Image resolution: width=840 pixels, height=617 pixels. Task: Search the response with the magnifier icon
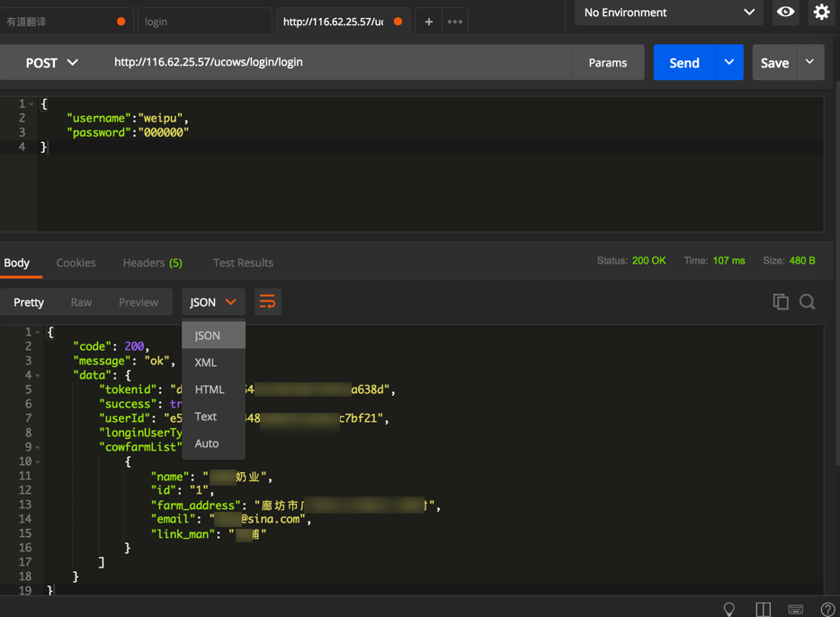(x=807, y=301)
